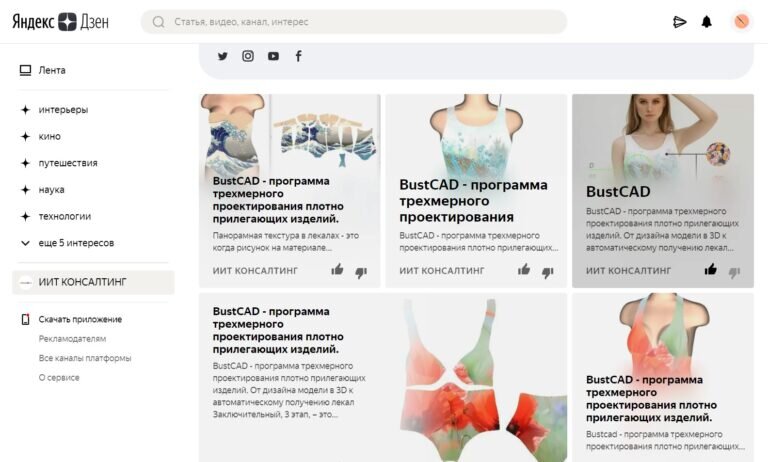The width and height of the screenshot is (768, 462).
Task: Dislike the second BustCAD card with thumbs down
Action: (548, 272)
